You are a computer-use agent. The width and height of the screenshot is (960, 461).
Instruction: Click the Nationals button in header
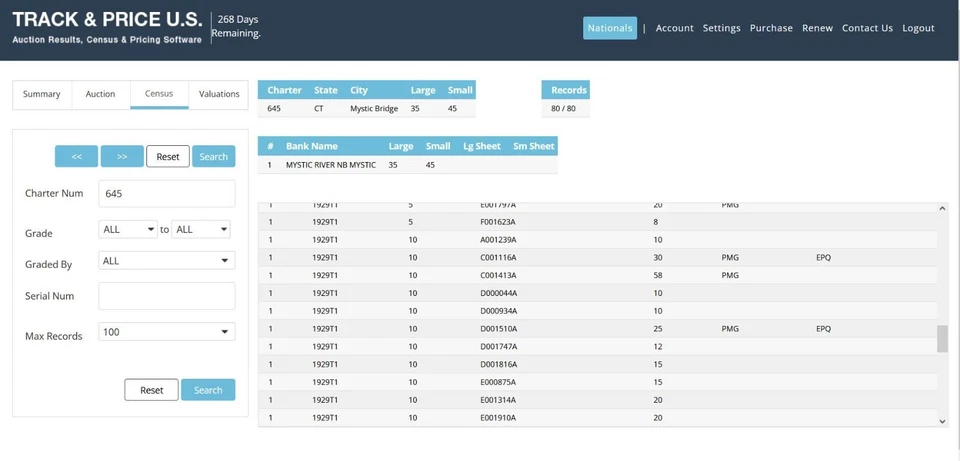610,28
